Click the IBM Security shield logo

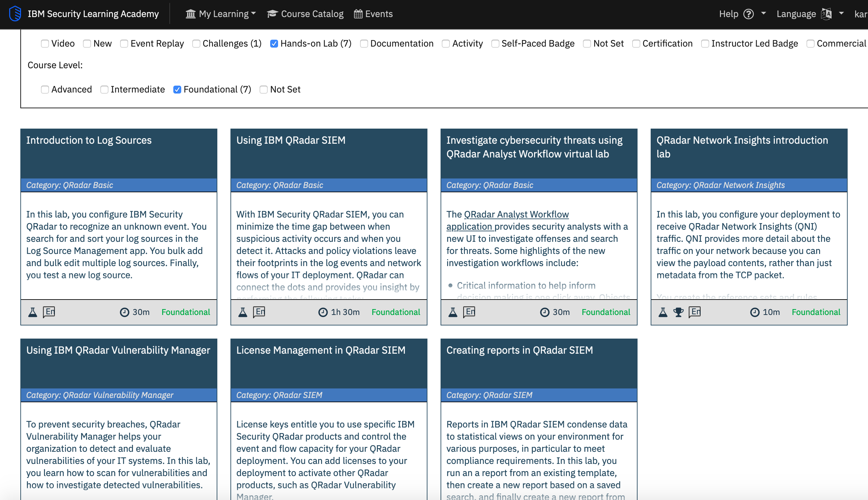pyautogui.click(x=15, y=14)
